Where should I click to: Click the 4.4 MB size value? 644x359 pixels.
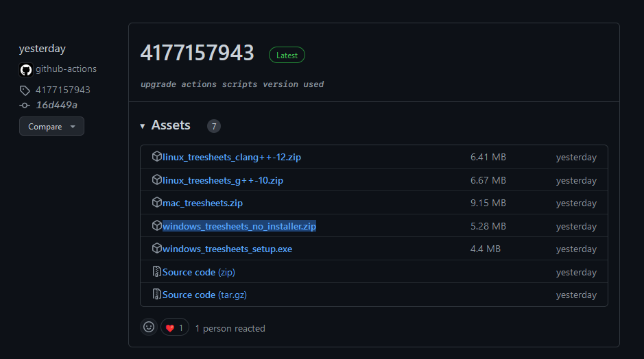pyautogui.click(x=486, y=249)
